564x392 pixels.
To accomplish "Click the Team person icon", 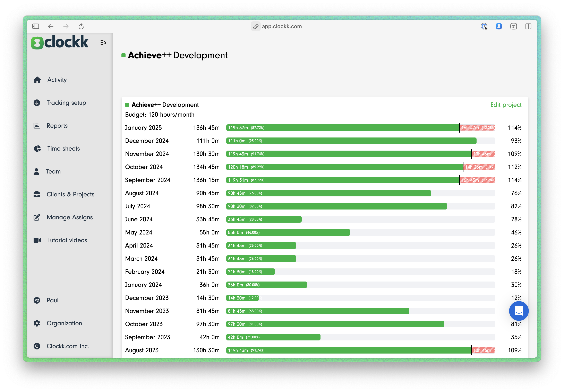I will (x=36, y=171).
